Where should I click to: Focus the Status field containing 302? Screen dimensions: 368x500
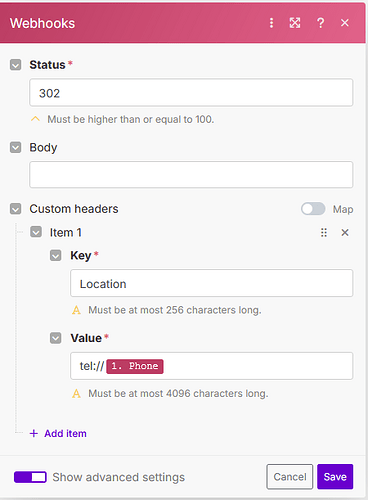coord(191,93)
